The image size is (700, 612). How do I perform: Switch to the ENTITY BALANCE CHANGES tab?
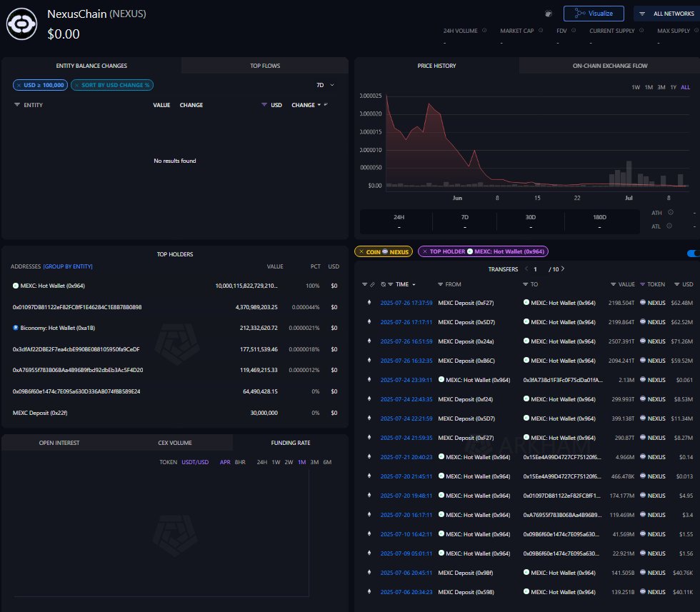tap(91, 66)
